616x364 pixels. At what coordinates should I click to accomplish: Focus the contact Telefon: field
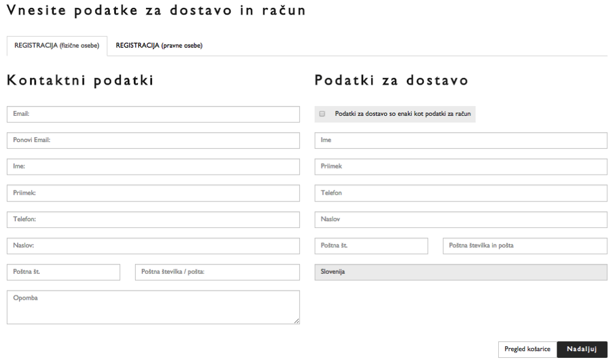click(x=153, y=219)
